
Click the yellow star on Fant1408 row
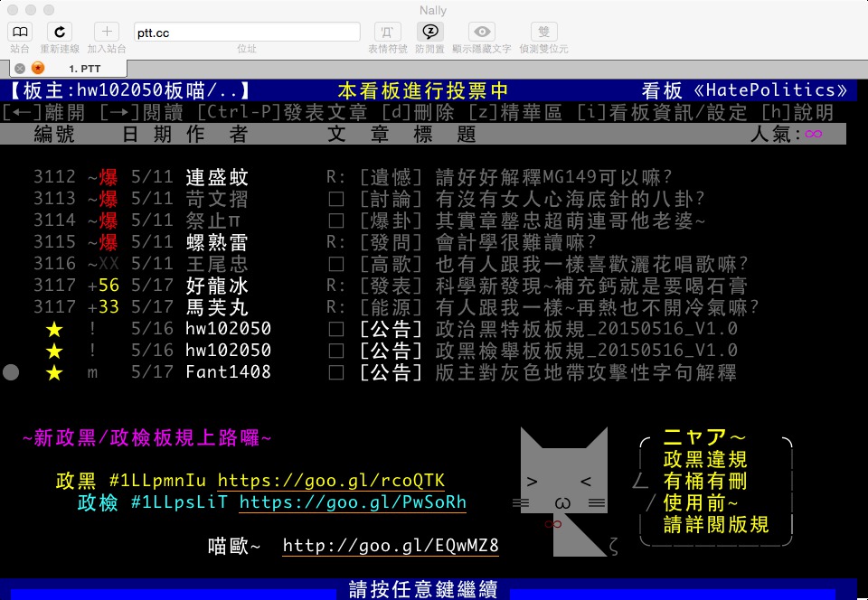(53, 372)
